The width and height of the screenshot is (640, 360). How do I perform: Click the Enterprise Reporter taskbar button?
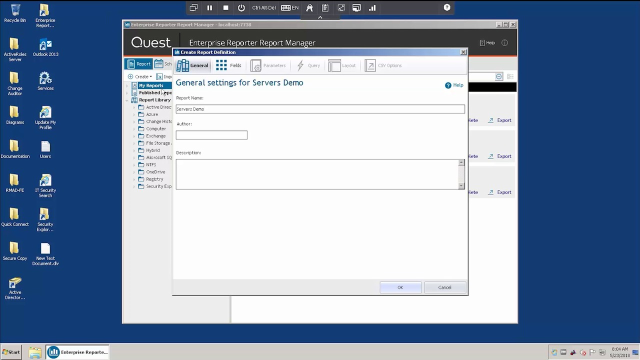(x=78, y=352)
